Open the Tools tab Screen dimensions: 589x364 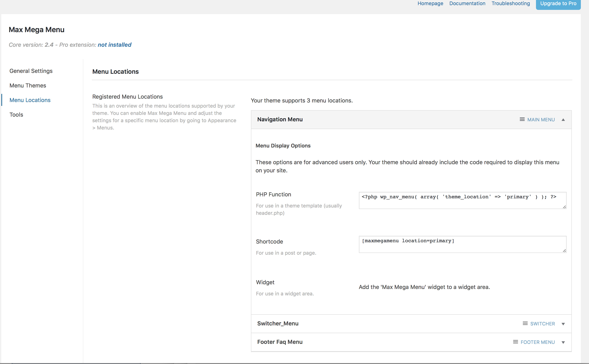tap(16, 115)
